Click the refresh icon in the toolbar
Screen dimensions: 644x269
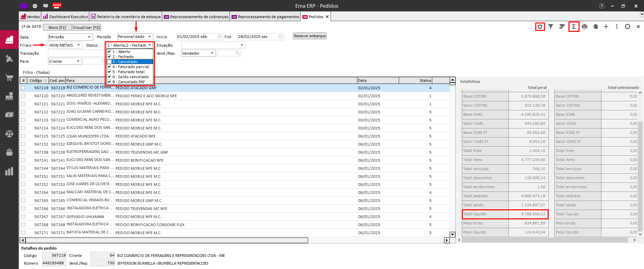tap(540, 26)
